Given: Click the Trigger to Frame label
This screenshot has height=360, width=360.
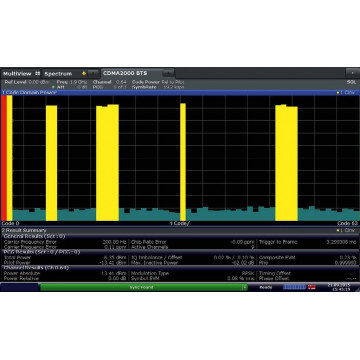Looking at the screenshot, I should 278,242.
